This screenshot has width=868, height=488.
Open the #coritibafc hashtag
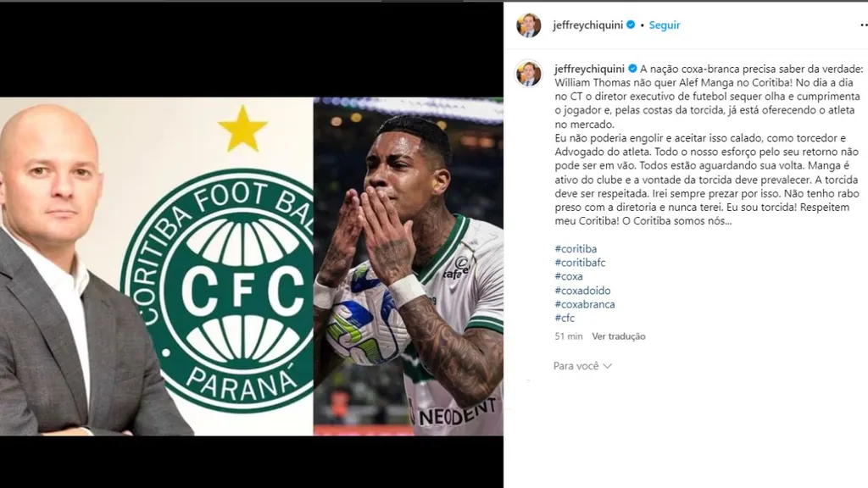tap(580, 263)
